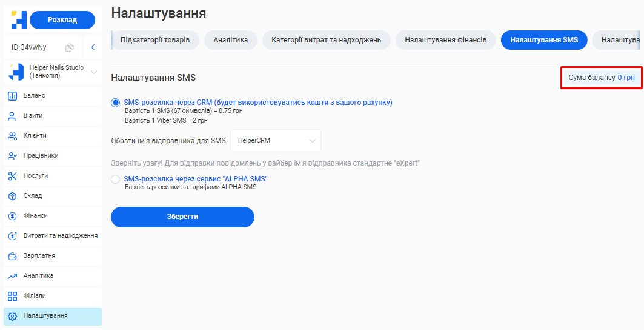Click the Філіали grid icon

pyautogui.click(x=12, y=296)
